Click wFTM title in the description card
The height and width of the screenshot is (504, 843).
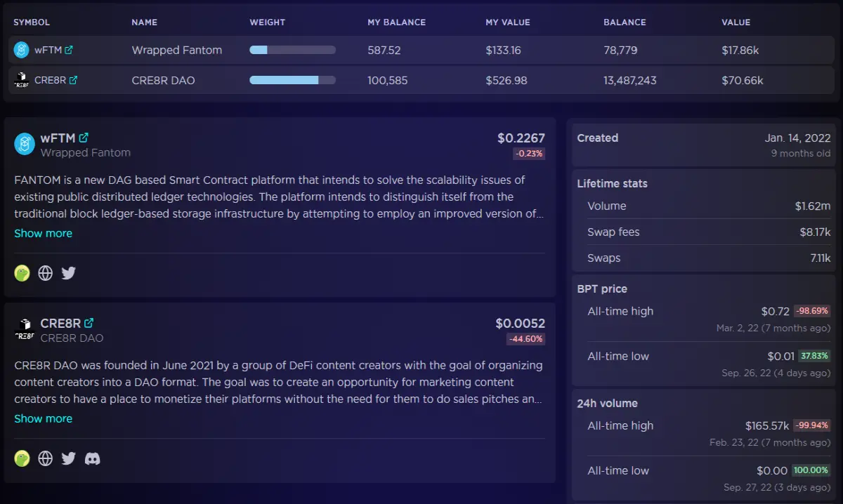coord(58,138)
